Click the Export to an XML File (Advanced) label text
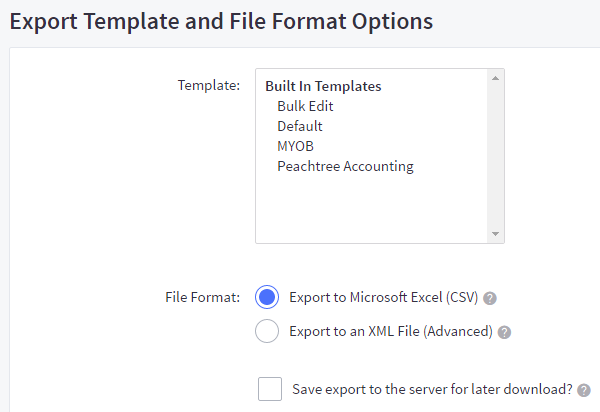600x412 pixels. pyautogui.click(x=390, y=331)
